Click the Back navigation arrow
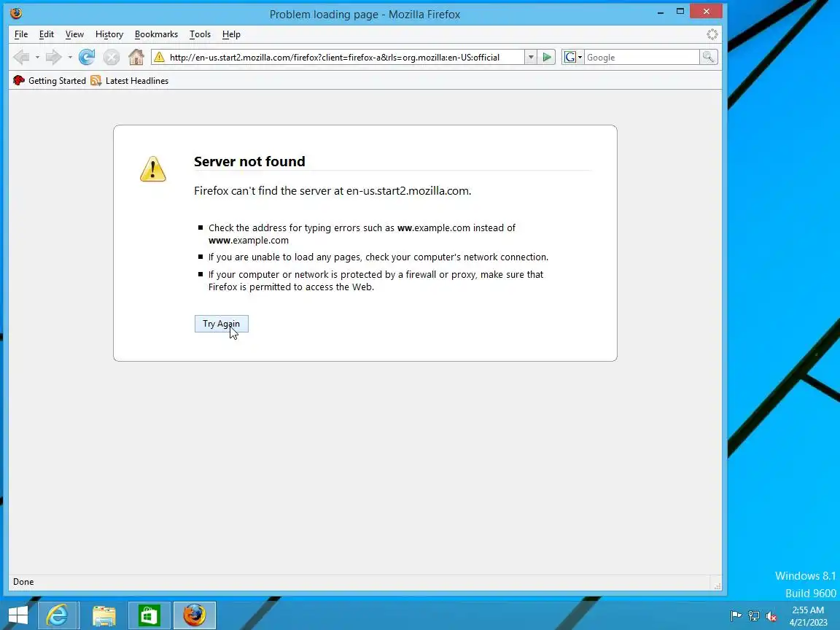This screenshot has height=630, width=840. [x=21, y=57]
